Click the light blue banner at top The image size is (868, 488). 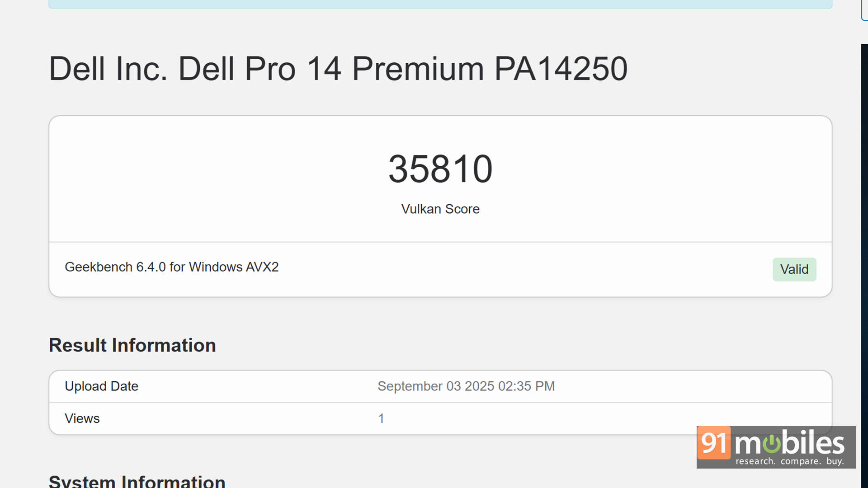[440, 4]
